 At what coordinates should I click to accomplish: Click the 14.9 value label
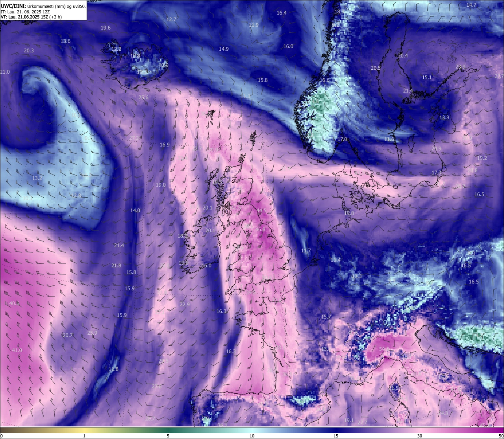pyautogui.click(x=224, y=49)
